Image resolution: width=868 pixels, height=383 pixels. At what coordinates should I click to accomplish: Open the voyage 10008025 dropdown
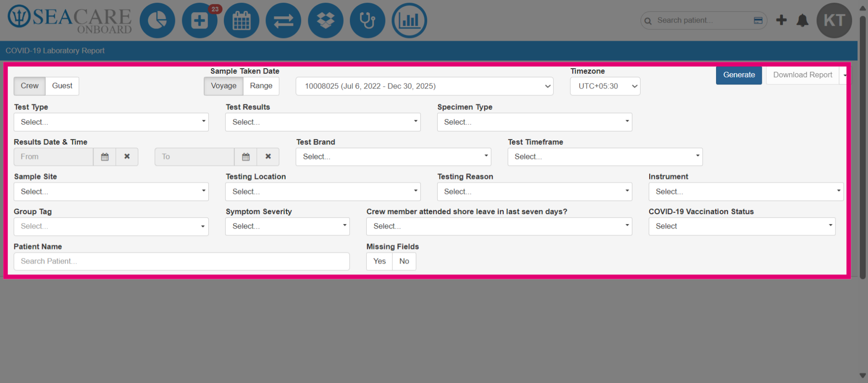coord(425,86)
